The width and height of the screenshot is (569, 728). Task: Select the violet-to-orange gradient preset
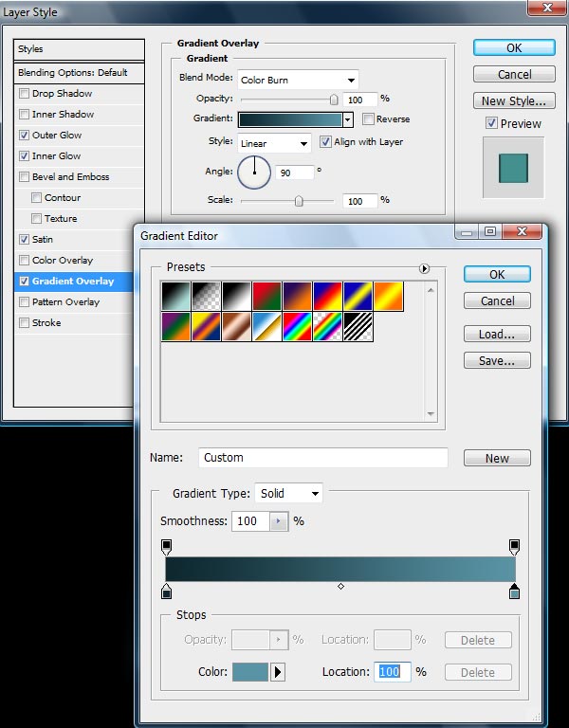coord(297,296)
